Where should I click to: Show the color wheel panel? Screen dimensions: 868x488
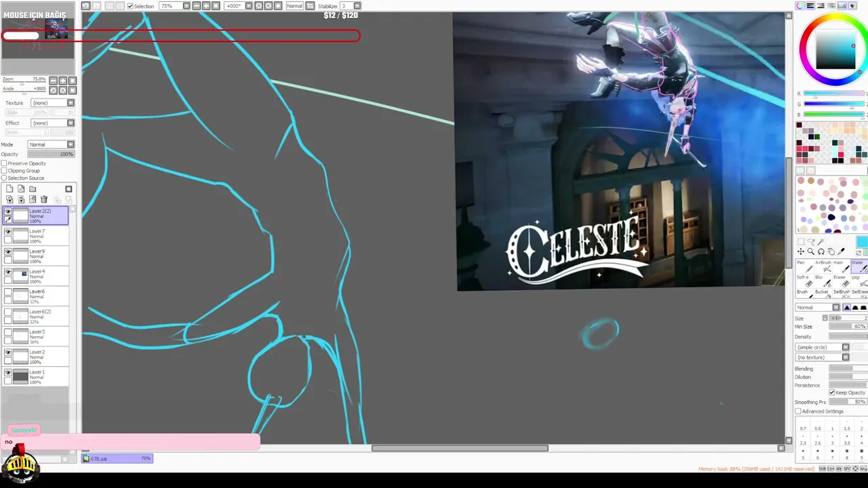[800, 5]
